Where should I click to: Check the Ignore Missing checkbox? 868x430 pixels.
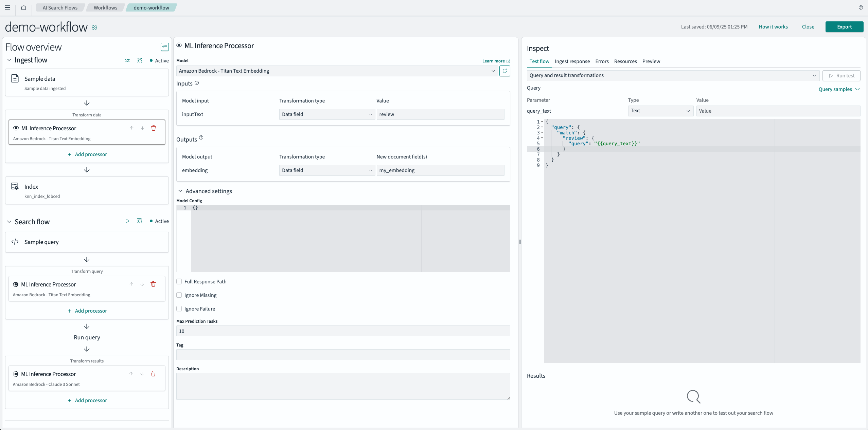click(179, 295)
